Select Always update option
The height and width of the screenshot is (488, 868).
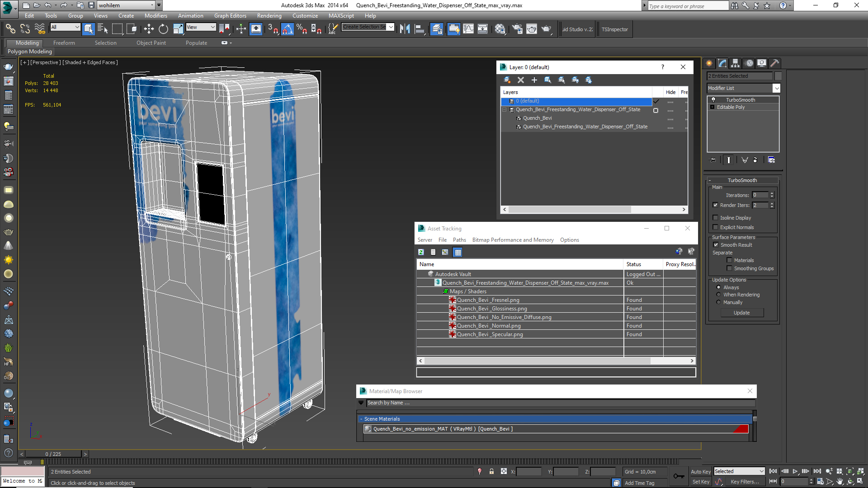(x=719, y=287)
